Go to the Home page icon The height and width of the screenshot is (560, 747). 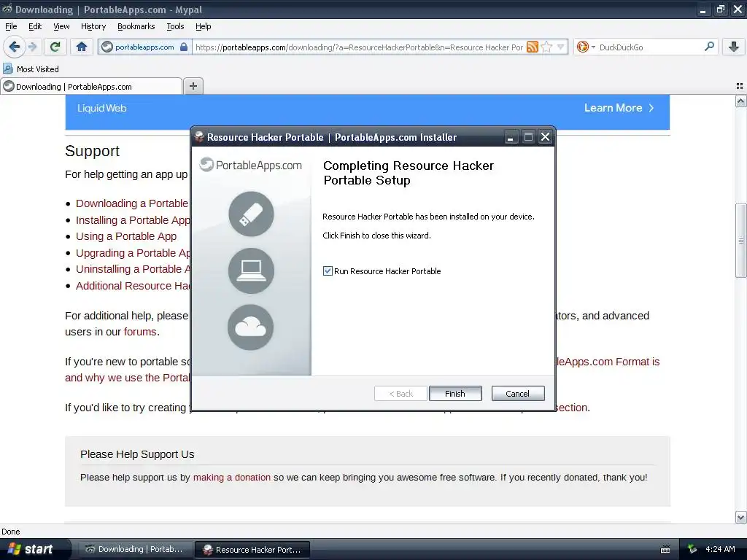pyautogui.click(x=82, y=47)
